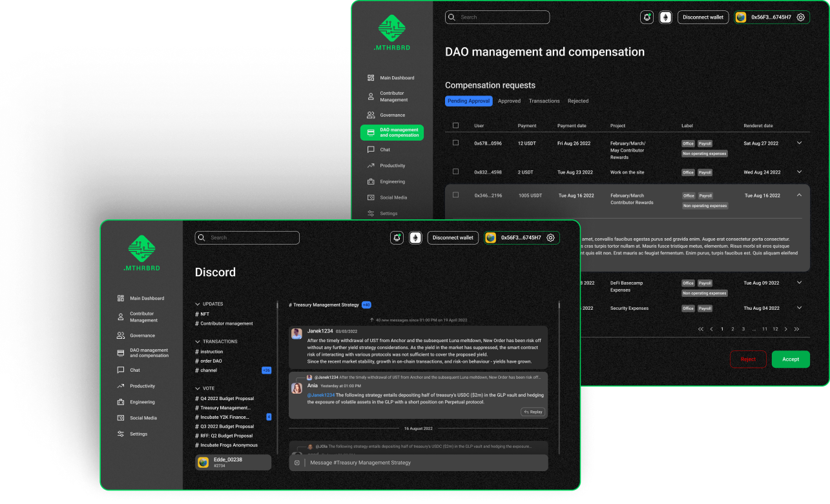Switch to the Transactions tab
The height and width of the screenshot is (504, 830).
pyautogui.click(x=544, y=101)
